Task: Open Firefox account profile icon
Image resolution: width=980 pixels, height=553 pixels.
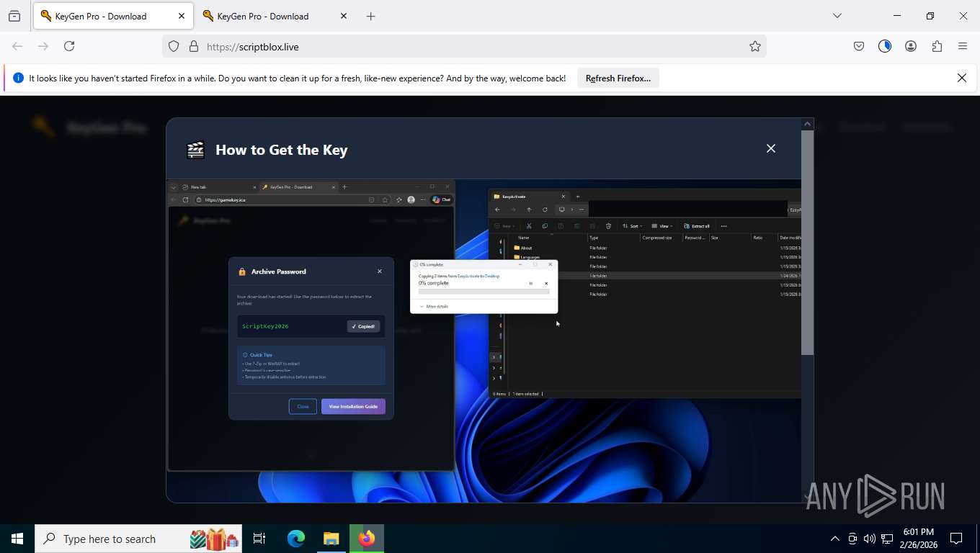Action: (911, 46)
